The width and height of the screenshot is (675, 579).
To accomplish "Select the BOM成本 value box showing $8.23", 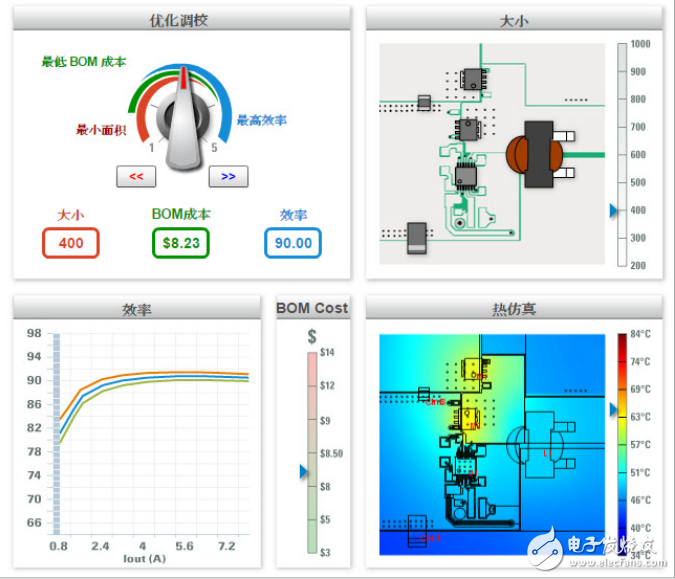I will (181, 242).
